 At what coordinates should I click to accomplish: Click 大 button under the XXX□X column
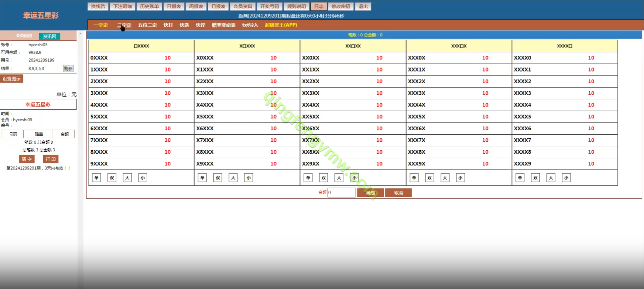point(445,178)
